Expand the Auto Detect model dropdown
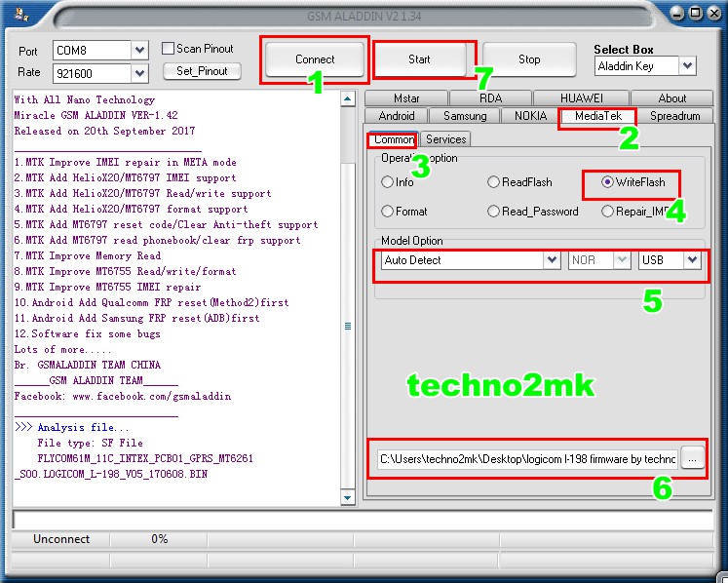 [x=552, y=260]
